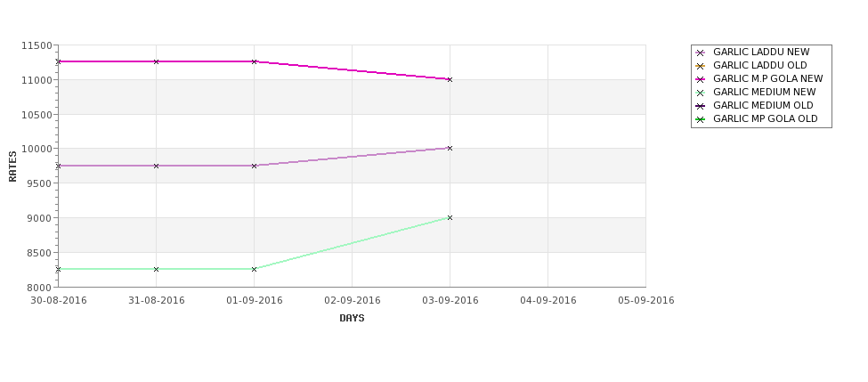Viewport: 868px width, 382px height.
Task: Click the 02-09-2016 x-axis date label
Action: (x=353, y=300)
